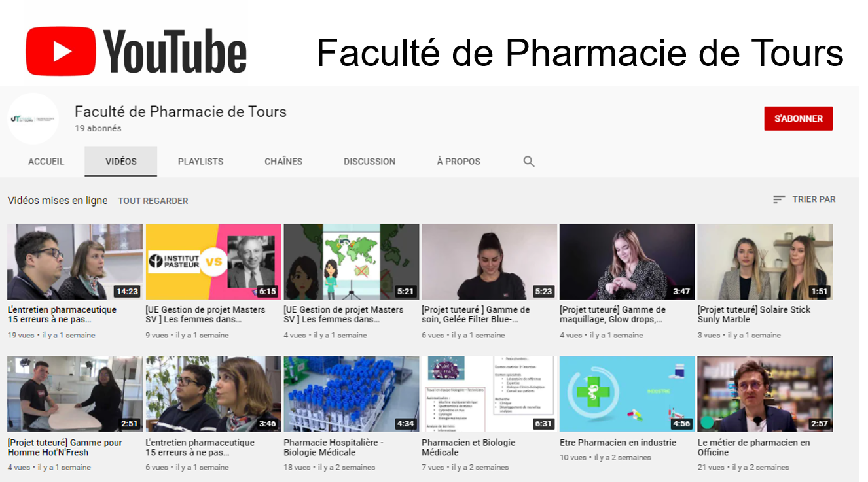Click the 9 vues Les femmes dans title
Image resolution: width=868 pixels, height=482 pixels.
coord(206,315)
